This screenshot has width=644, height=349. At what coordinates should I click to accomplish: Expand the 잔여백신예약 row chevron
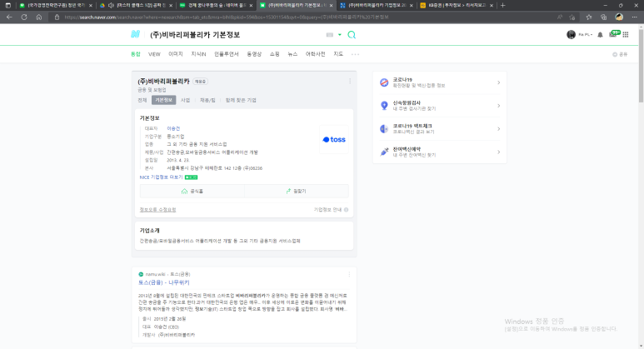coord(498,152)
